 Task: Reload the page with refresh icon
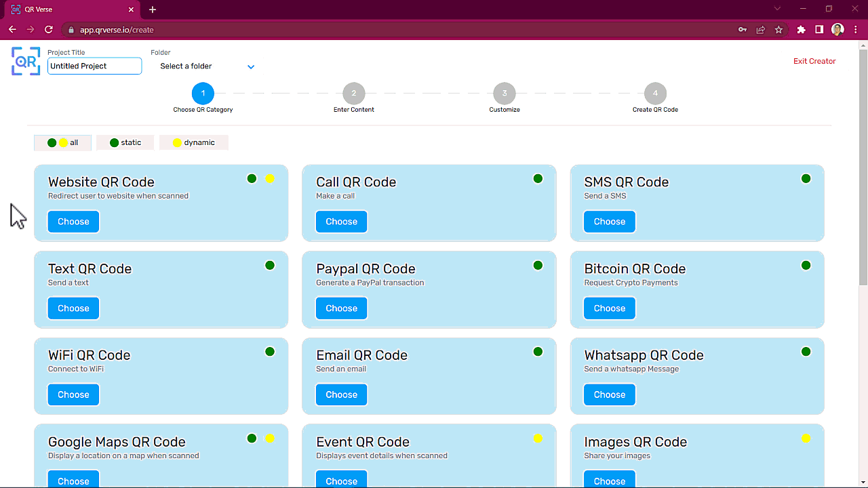[49, 30]
